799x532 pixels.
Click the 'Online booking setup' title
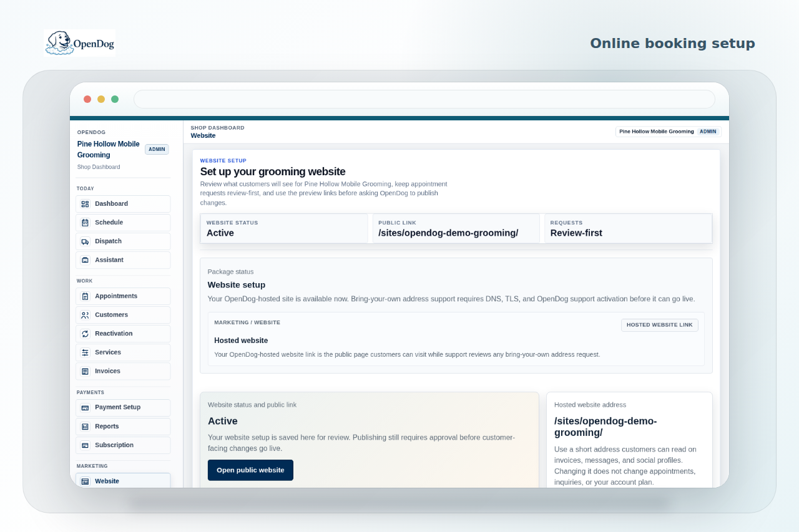(x=672, y=44)
